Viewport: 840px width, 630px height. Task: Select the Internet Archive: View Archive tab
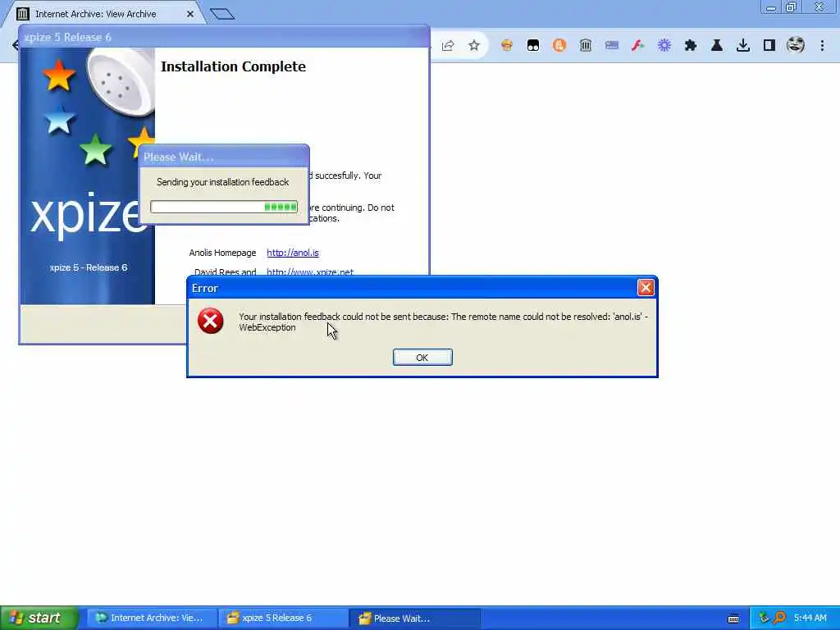click(x=102, y=14)
